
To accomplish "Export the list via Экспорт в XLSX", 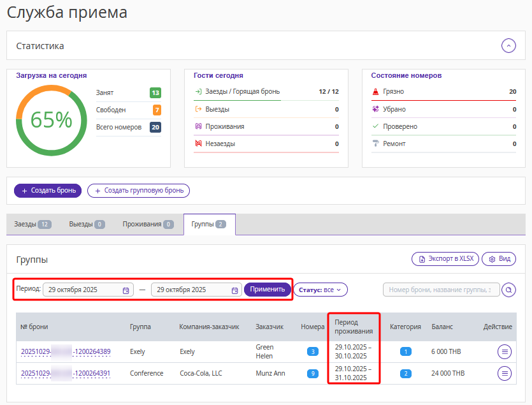I will coord(445,259).
